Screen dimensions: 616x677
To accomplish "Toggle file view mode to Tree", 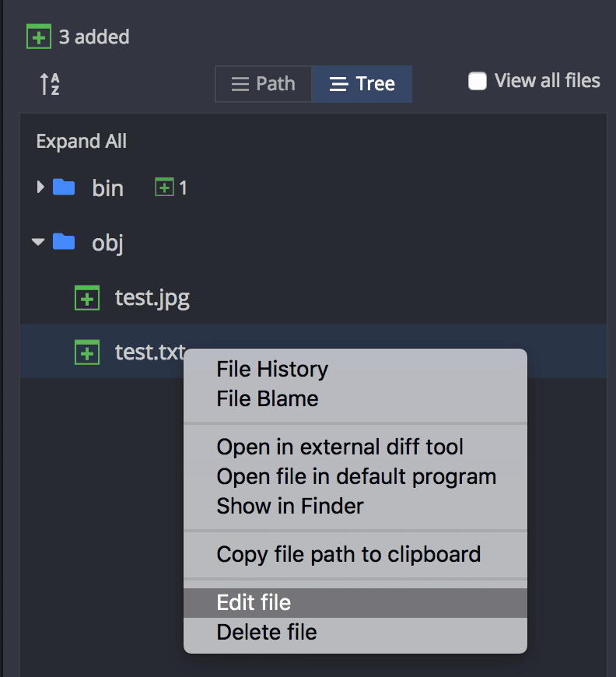I will tap(362, 83).
